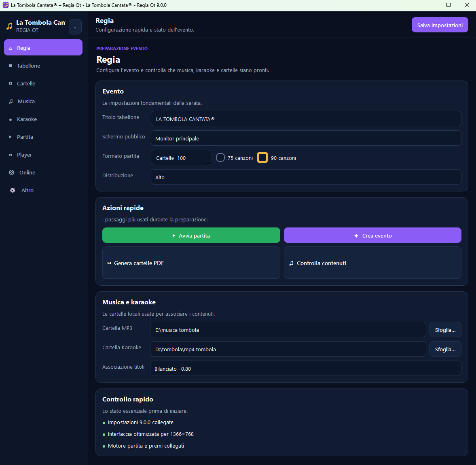This screenshot has height=465, width=476.
Task: Click Controlla contenuti
Action: tap(372, 263)
